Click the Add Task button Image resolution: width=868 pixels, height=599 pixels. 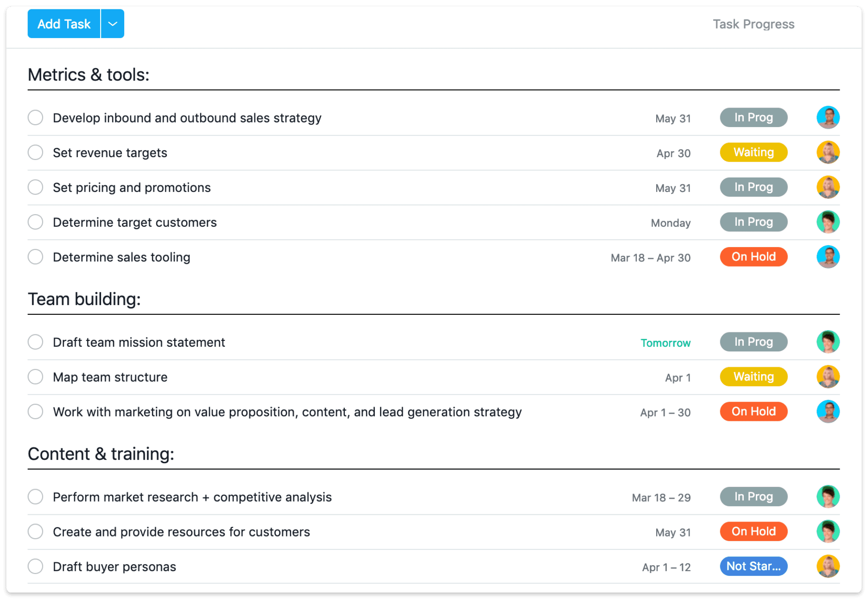pos(63,24)
